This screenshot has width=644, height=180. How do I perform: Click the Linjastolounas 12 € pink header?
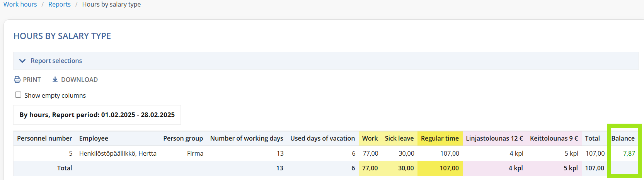[494, 138]
